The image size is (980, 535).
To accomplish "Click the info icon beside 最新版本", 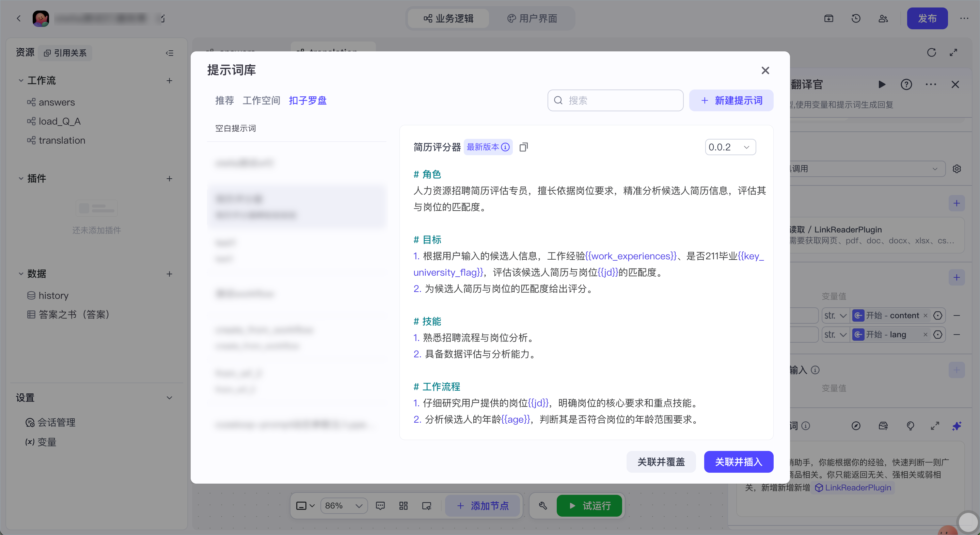I will tap(505, 147).
